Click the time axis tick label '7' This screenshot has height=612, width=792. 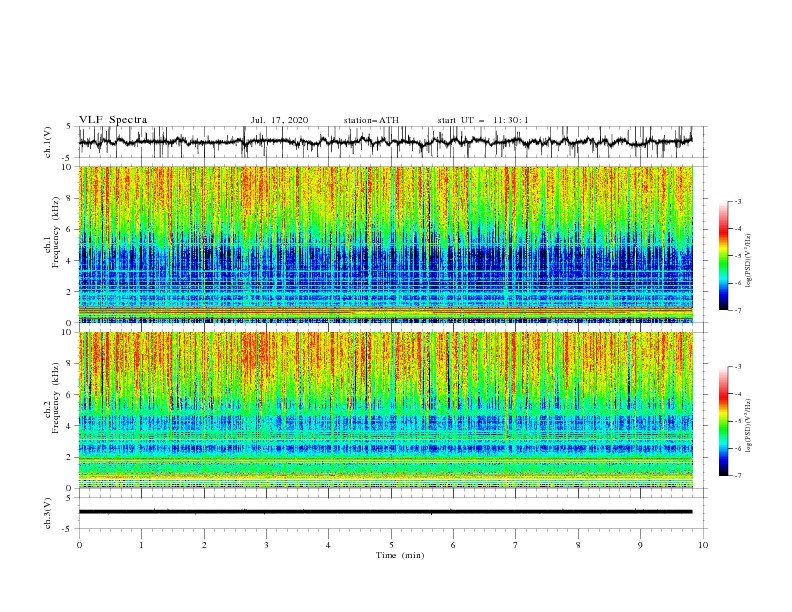(x=516, y=545)
